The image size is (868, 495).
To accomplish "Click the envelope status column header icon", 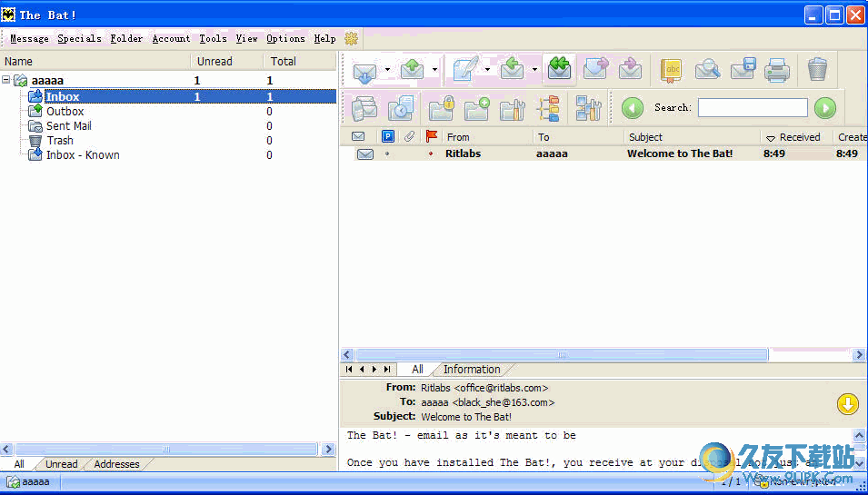I will tap(358, 136).
